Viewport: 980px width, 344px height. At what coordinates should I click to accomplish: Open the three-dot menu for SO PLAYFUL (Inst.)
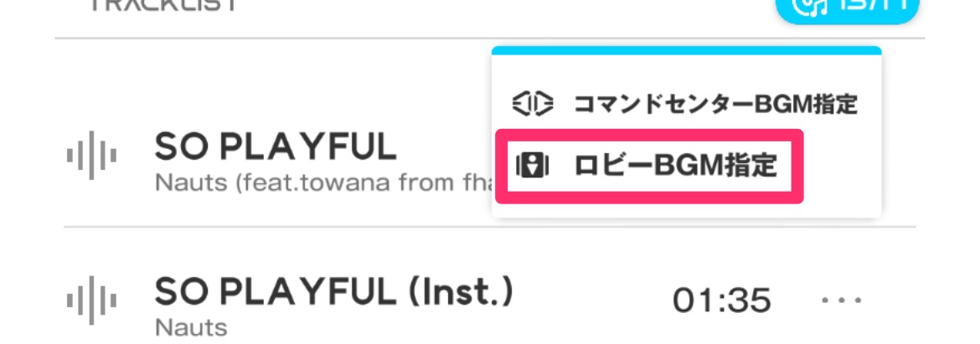click(842, 300)
